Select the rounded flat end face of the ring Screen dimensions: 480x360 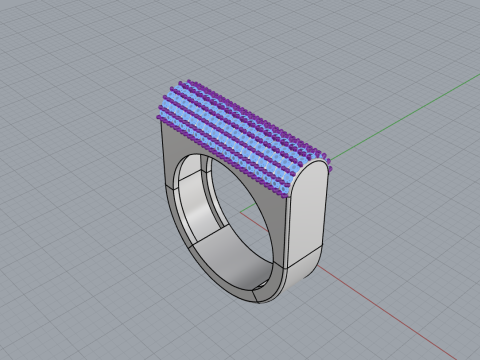[x=307, y=212]
